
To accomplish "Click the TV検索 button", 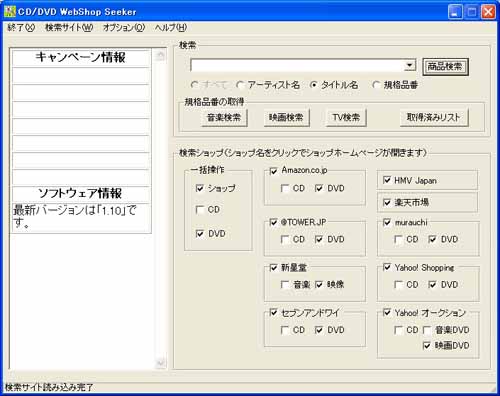I will pos(346,117).
